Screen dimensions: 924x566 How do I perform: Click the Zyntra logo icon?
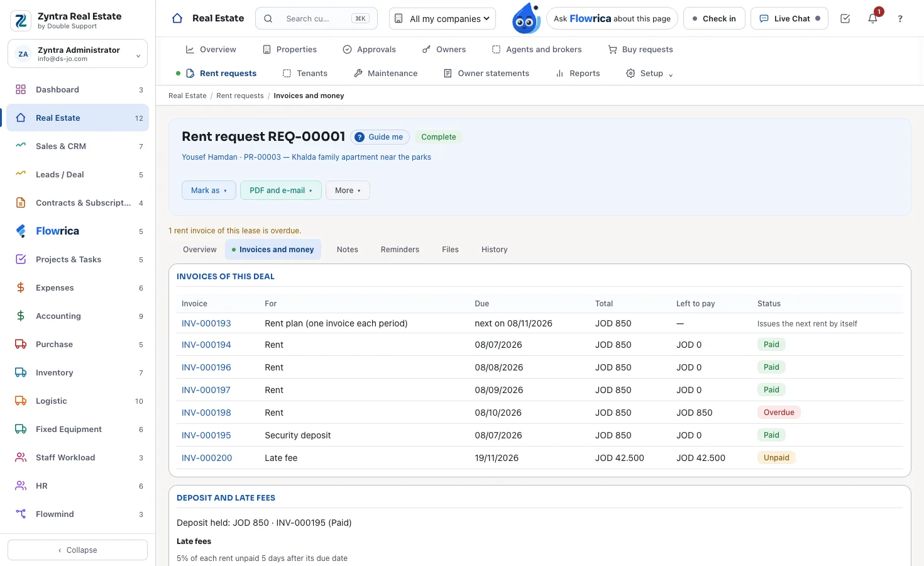21,21
